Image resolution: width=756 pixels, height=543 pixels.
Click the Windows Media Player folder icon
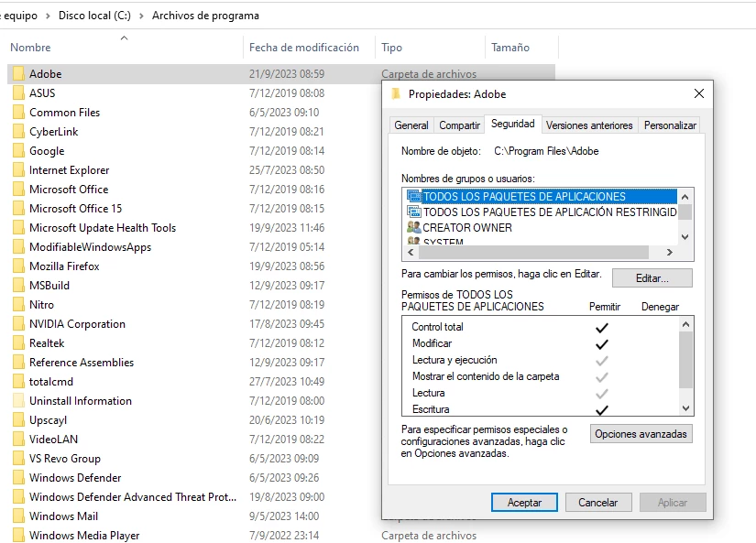pos(18,536)
